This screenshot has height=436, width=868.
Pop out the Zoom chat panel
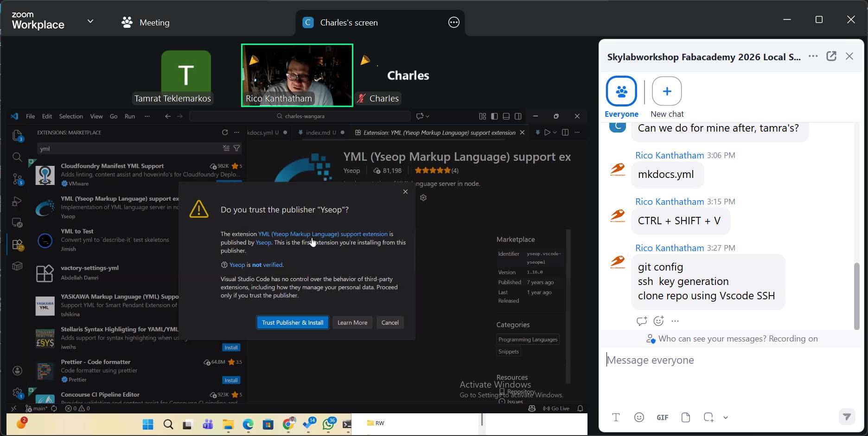(x=831, y=56)
